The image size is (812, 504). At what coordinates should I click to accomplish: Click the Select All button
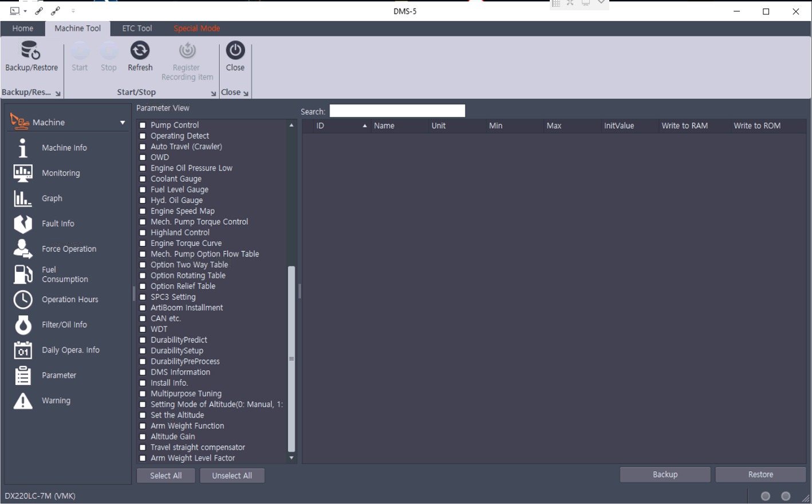[165, 475]
